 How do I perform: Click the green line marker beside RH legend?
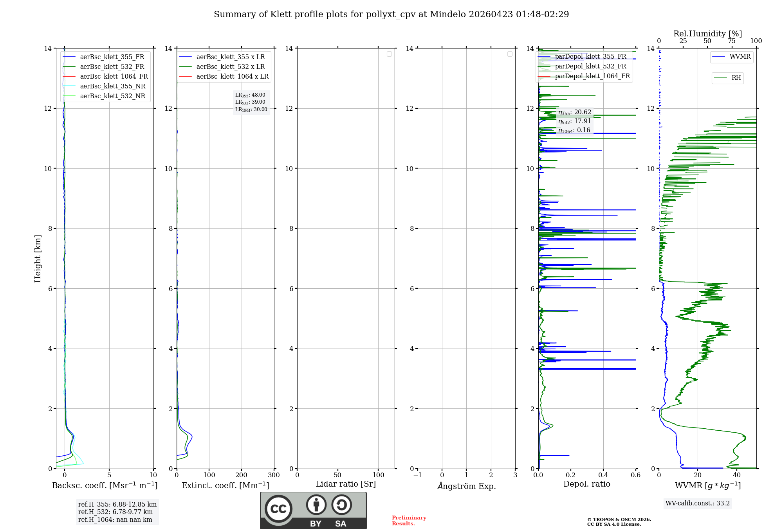(x=720, y=78)
